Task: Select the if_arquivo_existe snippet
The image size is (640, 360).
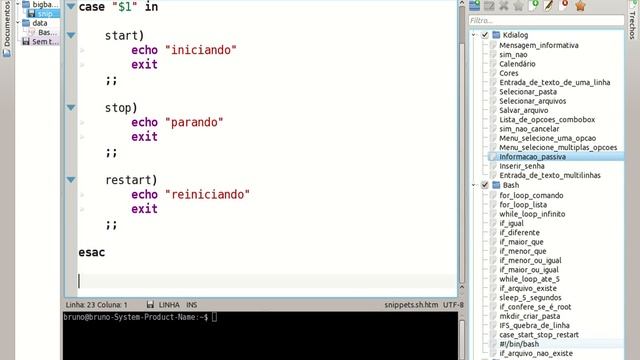Action: [528, 289]
